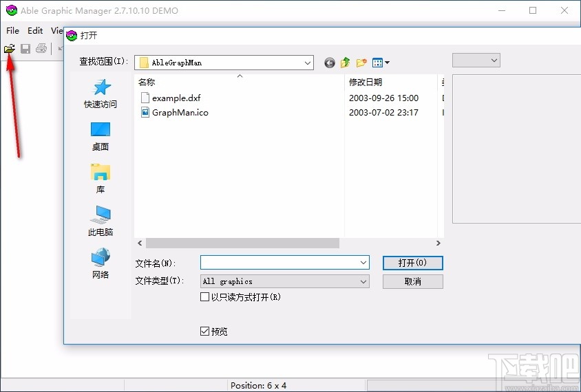The height and width of the screenshot is (392, 581).
Task: Open the File menu
Action: (12, 30)
